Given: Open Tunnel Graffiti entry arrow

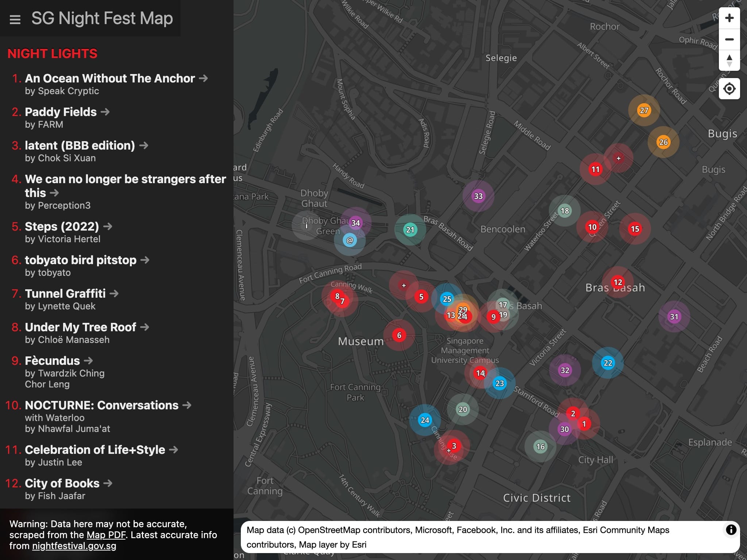Looking at the screenshot, I should pyautogui.click(x=114, y=293).
